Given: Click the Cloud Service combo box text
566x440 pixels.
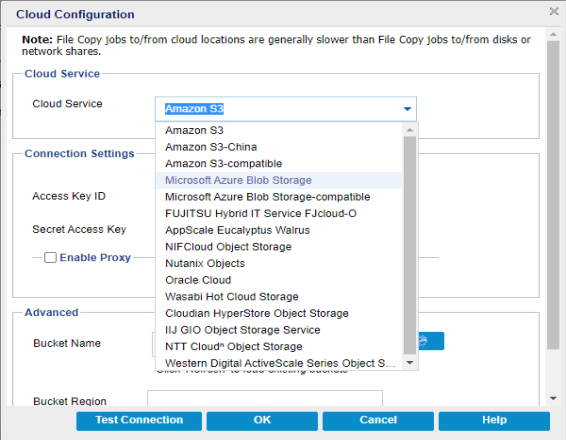Looking at the screenshot, I should 194,109.
